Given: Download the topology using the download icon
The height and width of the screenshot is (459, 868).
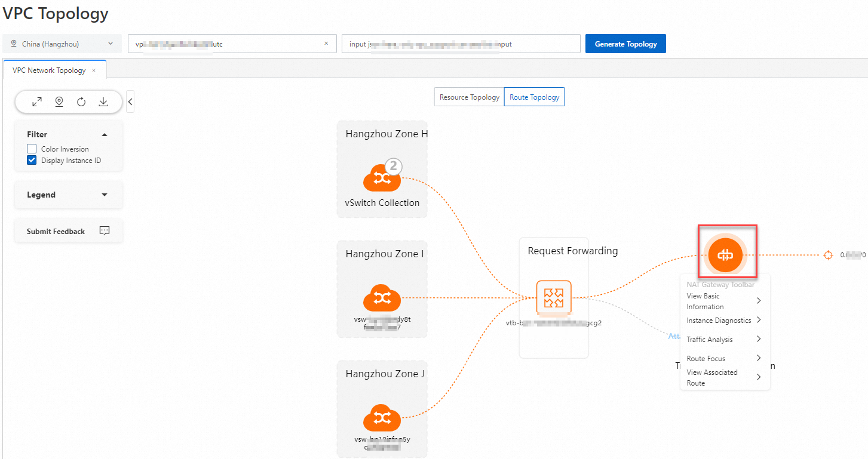Looking at the screenshot, I should [x=103, y=101].
